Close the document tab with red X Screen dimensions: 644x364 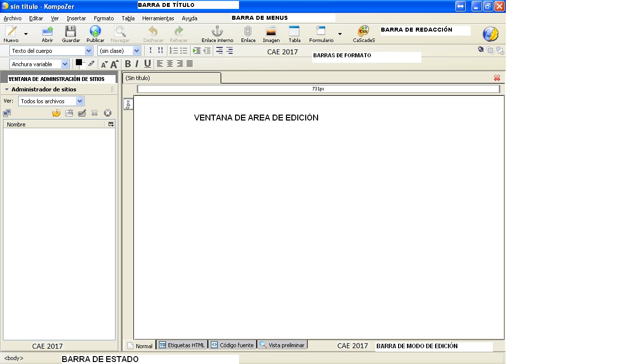click(x=497, y=78)
